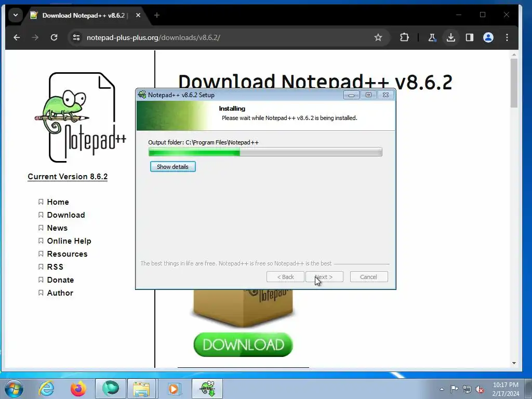Open a new Chrome tab
Viewport: 532px width, 399px height.
point(157,15)
